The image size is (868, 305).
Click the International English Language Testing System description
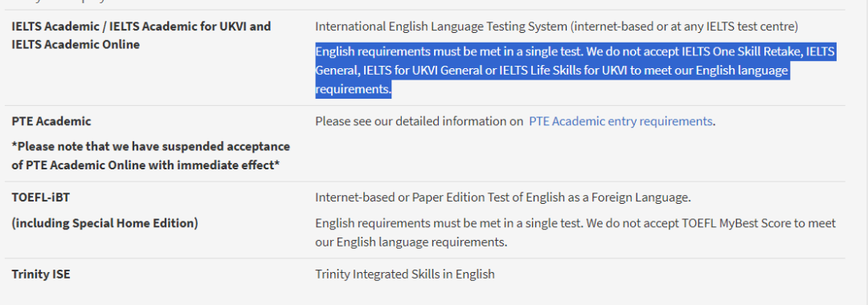point(556,26)
